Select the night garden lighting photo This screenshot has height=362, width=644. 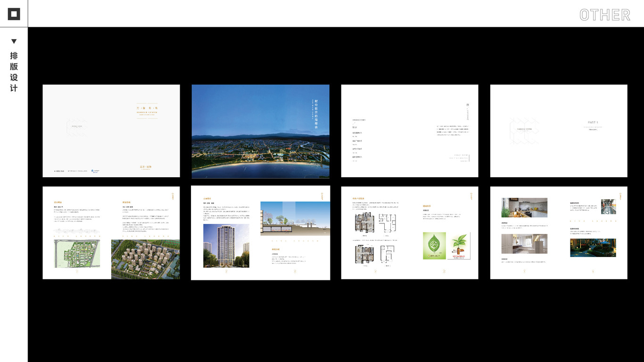coord(593,247)
